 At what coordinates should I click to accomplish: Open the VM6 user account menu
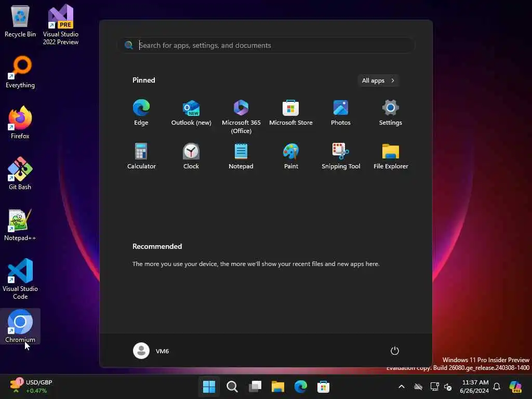click(151, 351)
